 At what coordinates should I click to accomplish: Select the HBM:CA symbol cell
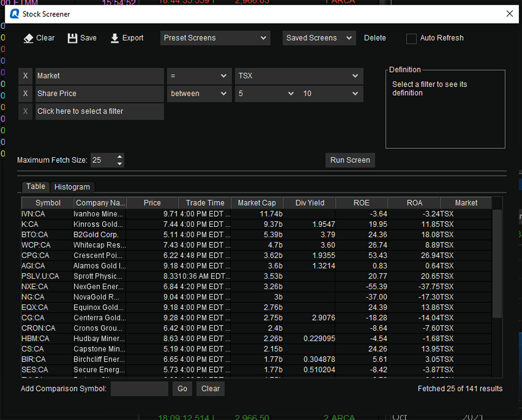[x=47, y=339]
